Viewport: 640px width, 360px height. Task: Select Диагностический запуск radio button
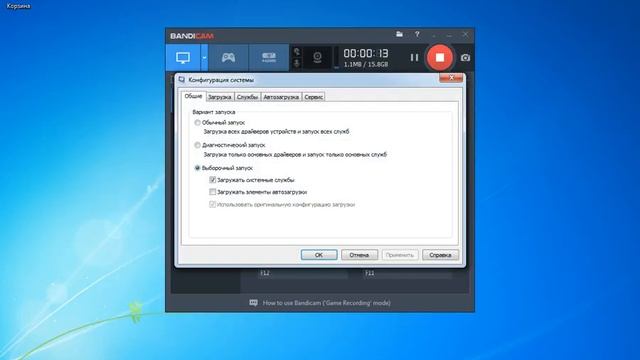pyautogui.click(x=198, y=145)
